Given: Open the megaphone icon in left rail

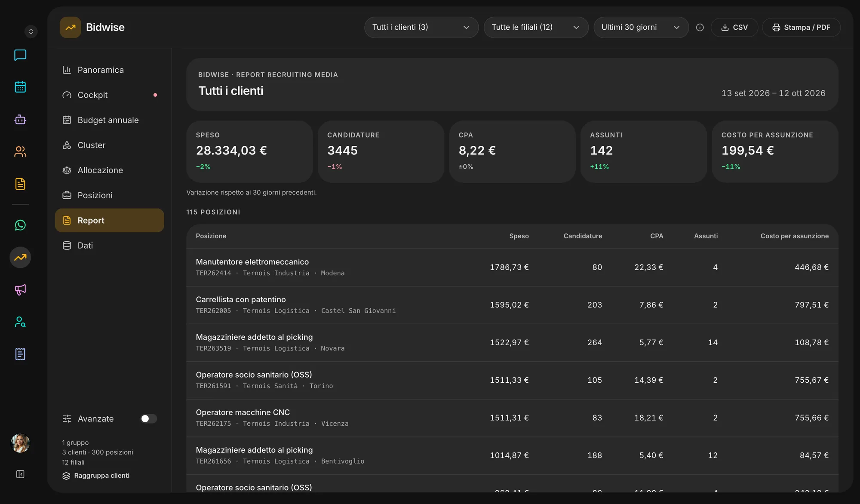Looking at the screenshot, I should [20, 290].
